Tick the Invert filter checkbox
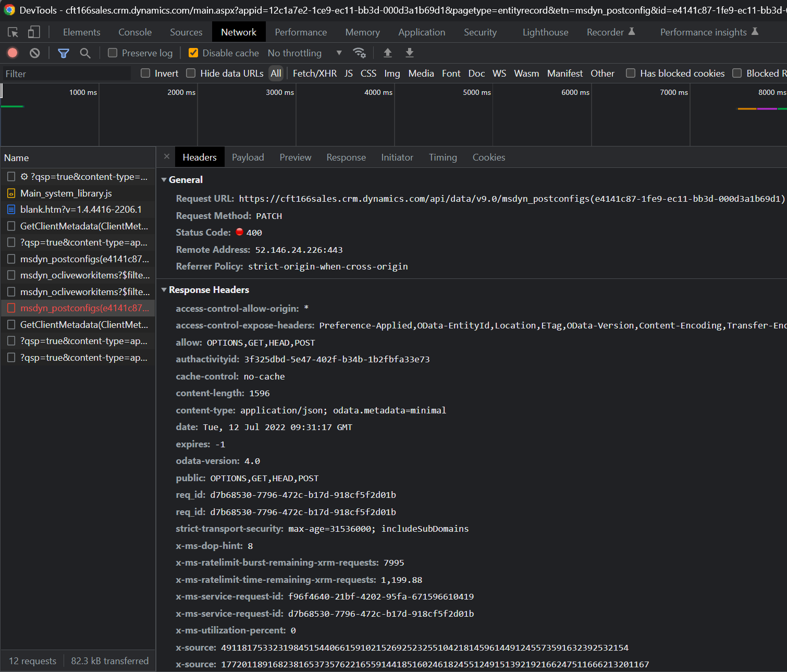Image resolution: width=787 pixels, height=672 pixels. (x=145, y=73)
